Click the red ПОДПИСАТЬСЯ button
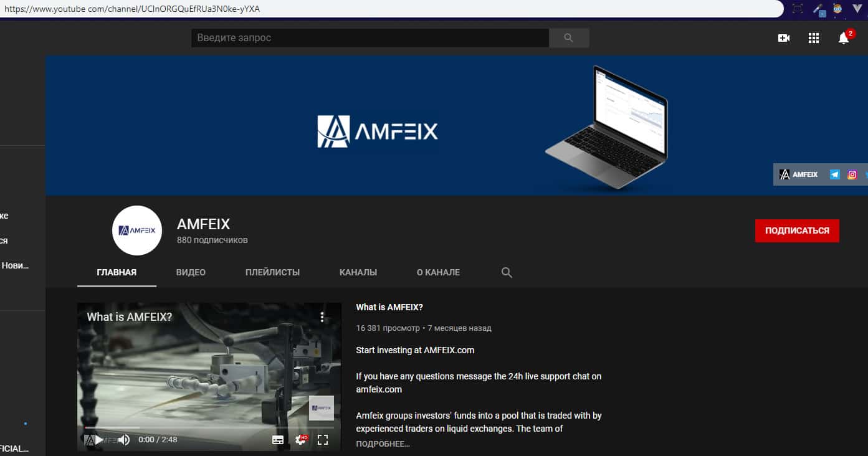The width and height of the screenshot is (868, 456). point(796,230)
